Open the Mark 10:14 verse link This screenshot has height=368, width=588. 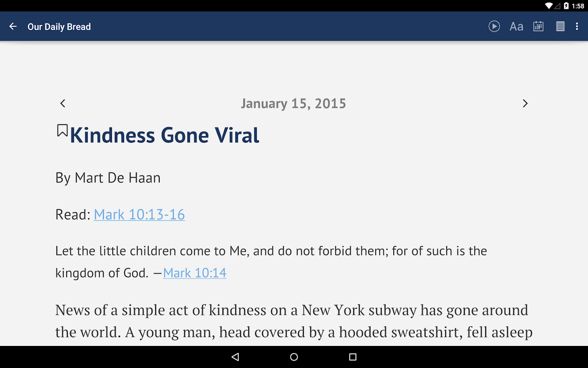coord(195,273)
